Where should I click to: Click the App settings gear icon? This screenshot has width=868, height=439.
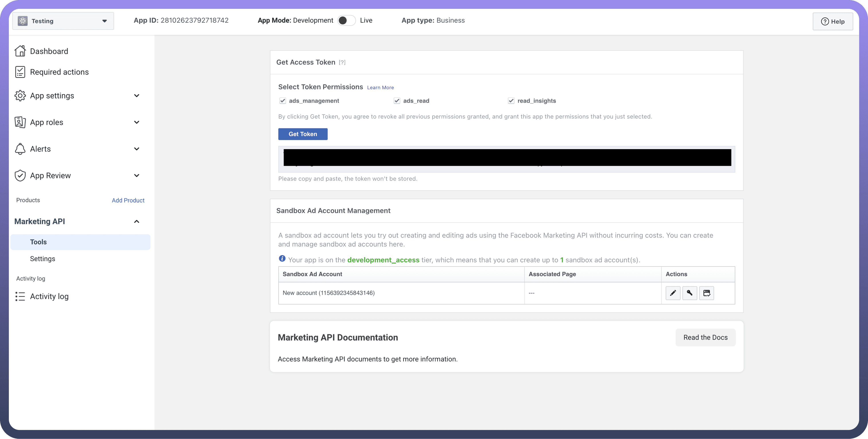20,96
